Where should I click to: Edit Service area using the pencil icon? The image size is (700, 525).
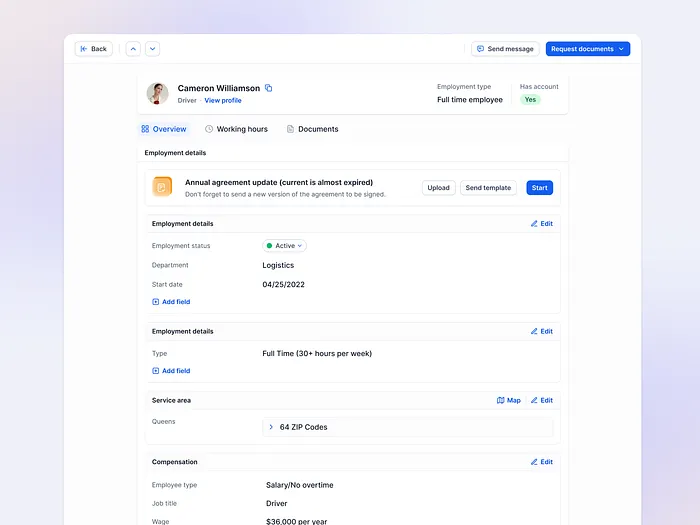click(534, 400)
